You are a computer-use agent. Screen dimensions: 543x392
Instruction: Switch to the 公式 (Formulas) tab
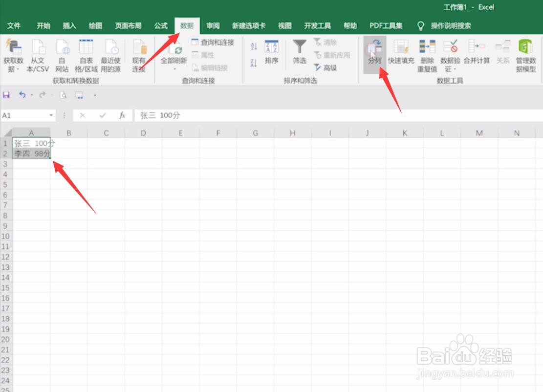(161, 25)
